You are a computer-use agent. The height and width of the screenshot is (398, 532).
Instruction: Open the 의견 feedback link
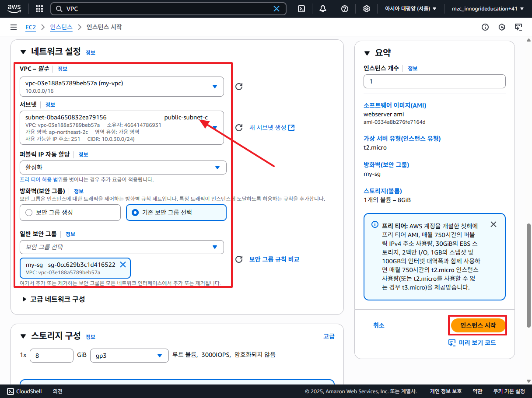pos(58,391)
